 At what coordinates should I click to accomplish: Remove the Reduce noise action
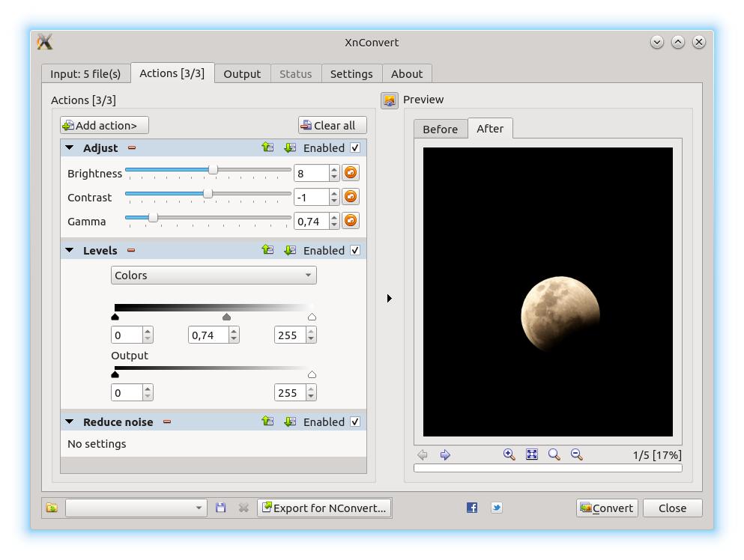click(167, 421)
